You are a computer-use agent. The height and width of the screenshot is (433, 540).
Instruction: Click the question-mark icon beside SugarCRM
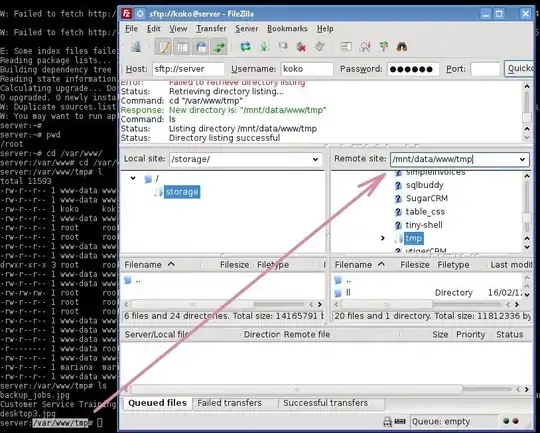pos(398,199)
